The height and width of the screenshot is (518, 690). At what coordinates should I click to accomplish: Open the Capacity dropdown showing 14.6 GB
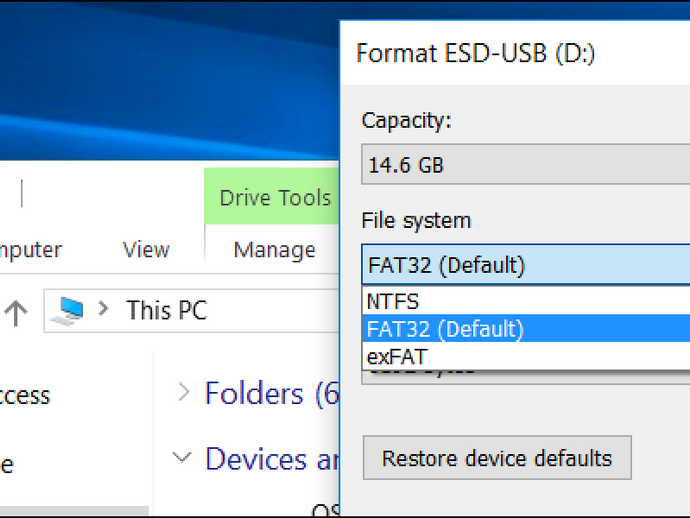click(525, 164)
